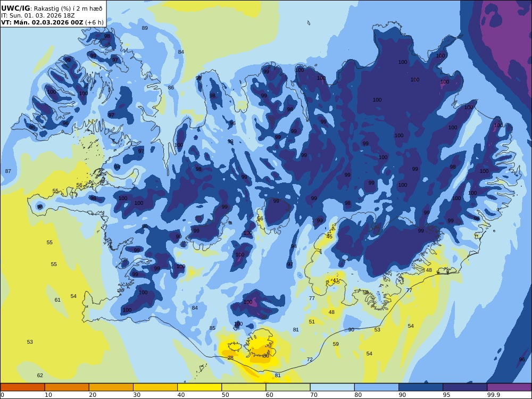
Task: Choose the 90–95 dark blue legend swatch
Action: pyautogui.click(x=421, y=387)
